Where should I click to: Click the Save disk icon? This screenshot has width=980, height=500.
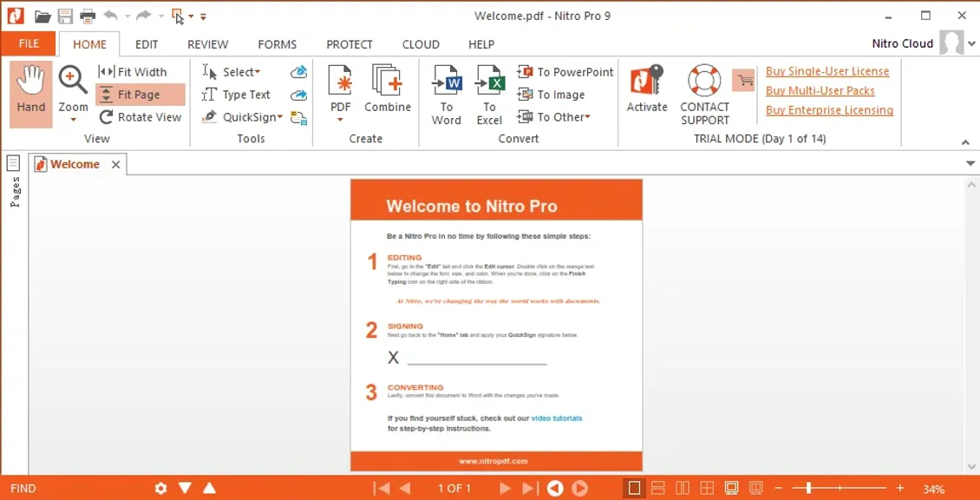[65, 16]
